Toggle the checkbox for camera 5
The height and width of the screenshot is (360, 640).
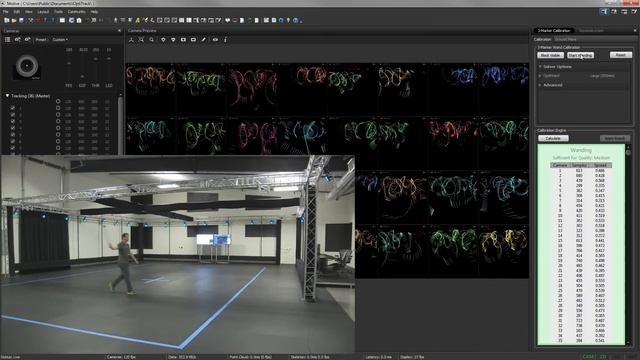tap(13, 134)
